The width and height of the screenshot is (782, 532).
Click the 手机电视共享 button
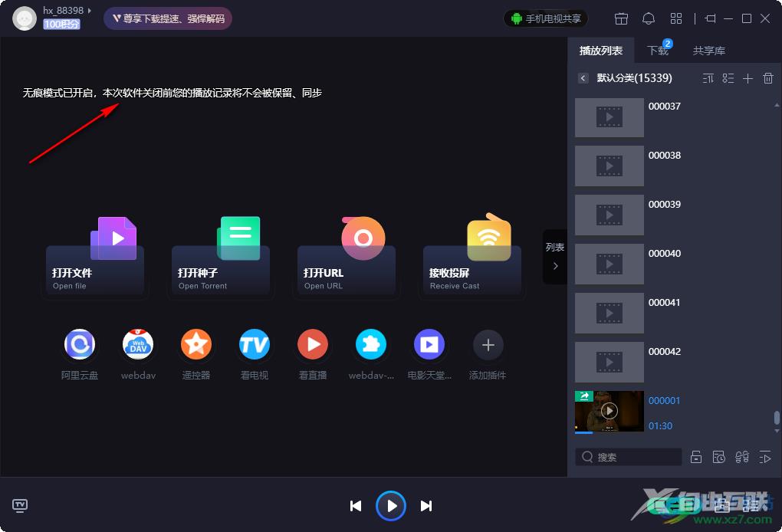pyautogui.click(x=546, y=18)
